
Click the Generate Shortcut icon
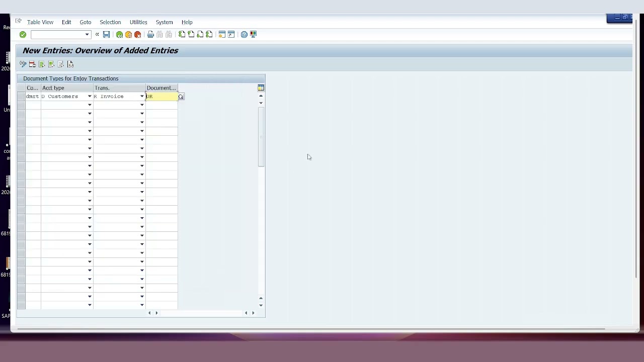point(231,35)
